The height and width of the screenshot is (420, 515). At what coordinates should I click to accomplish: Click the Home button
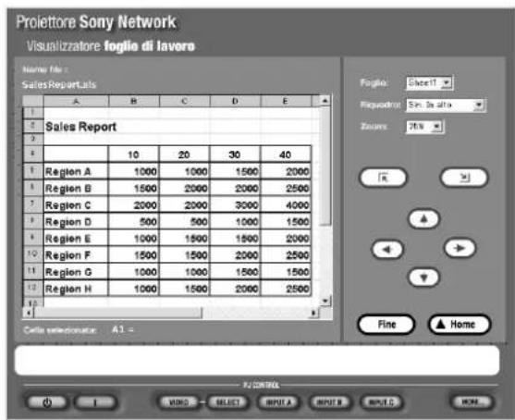[x=460, y=325]
